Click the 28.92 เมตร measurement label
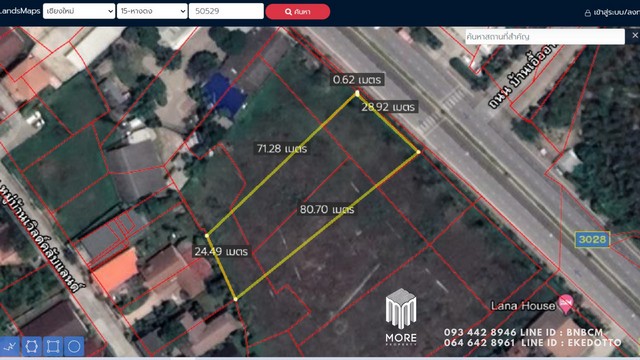 [388, 107]
